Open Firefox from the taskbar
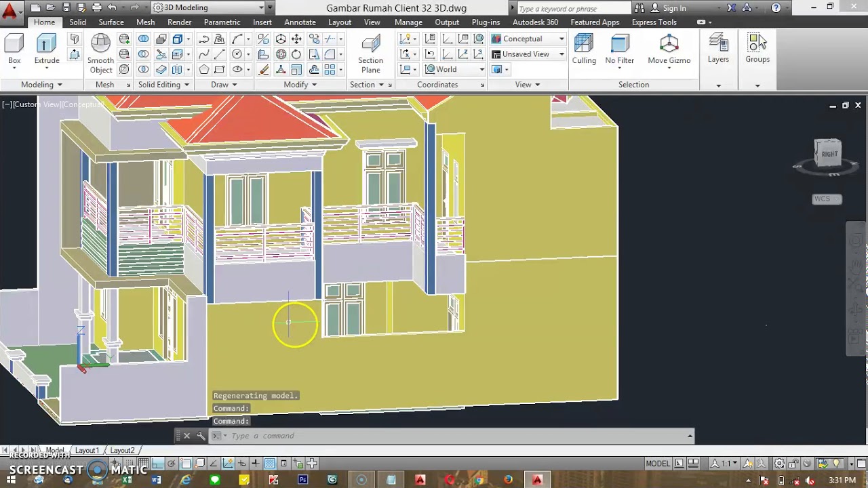 point(508,480)
